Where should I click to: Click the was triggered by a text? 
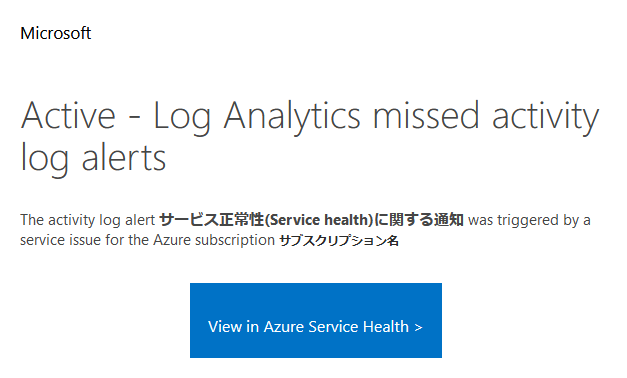(529, 220)
